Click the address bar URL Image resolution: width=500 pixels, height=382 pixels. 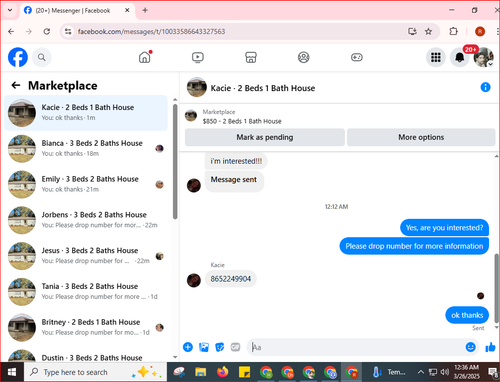(151, 32)
